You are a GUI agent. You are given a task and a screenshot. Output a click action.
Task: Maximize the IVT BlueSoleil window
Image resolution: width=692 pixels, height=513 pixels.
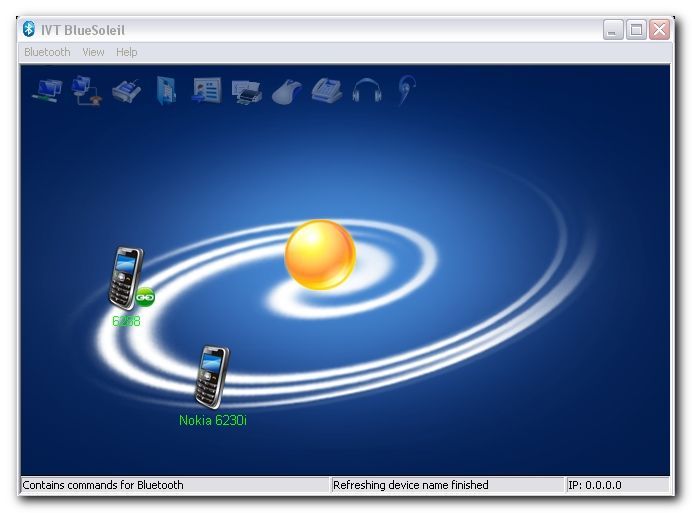pyautogui.click(x=636, y=30)
